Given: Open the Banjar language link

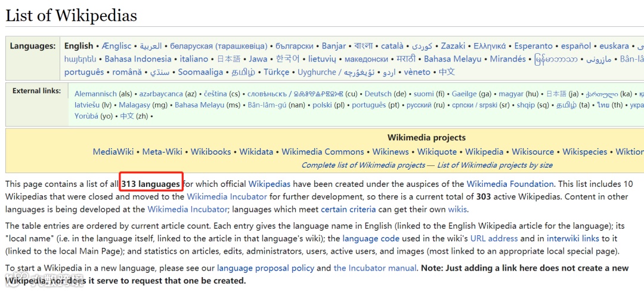Looking at the screenshot, I should [334, 46].
